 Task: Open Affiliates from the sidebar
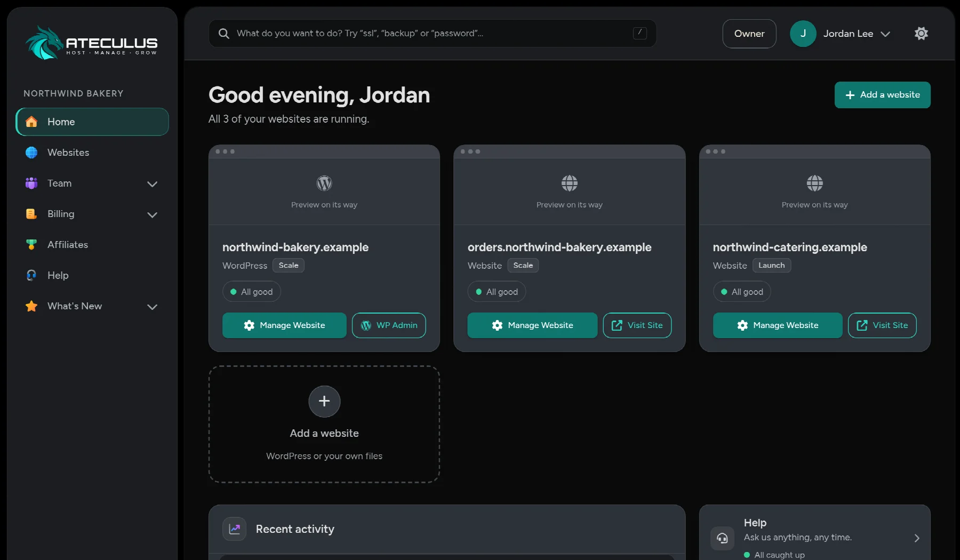[x=92, y=245]
